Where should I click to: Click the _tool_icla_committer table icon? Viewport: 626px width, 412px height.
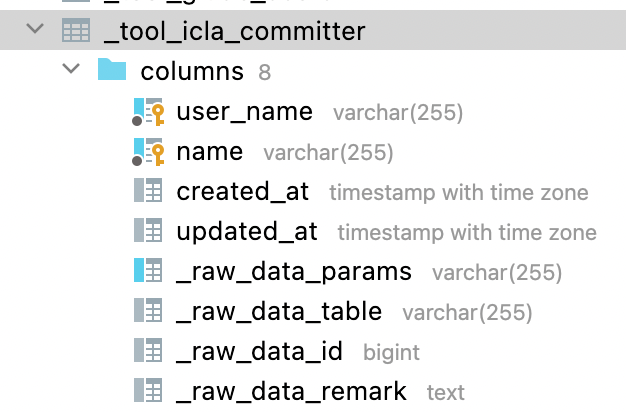(76, 31)
